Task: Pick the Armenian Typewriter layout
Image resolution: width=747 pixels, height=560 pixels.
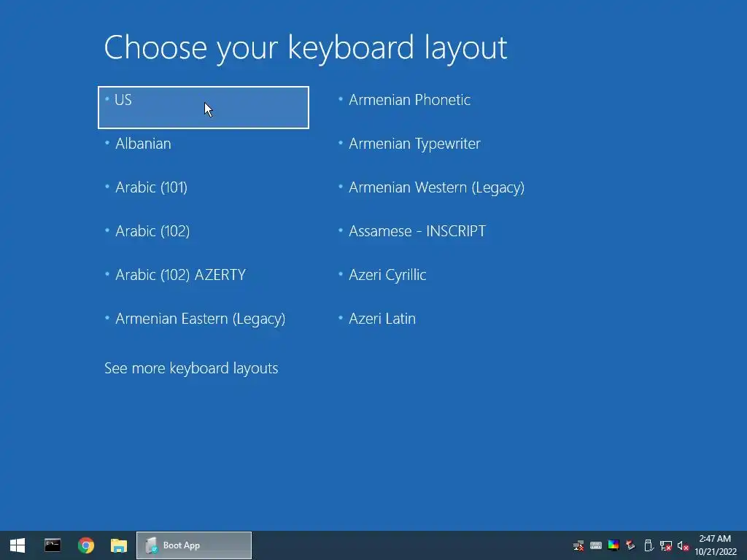Action: click(x=414, y=144)
